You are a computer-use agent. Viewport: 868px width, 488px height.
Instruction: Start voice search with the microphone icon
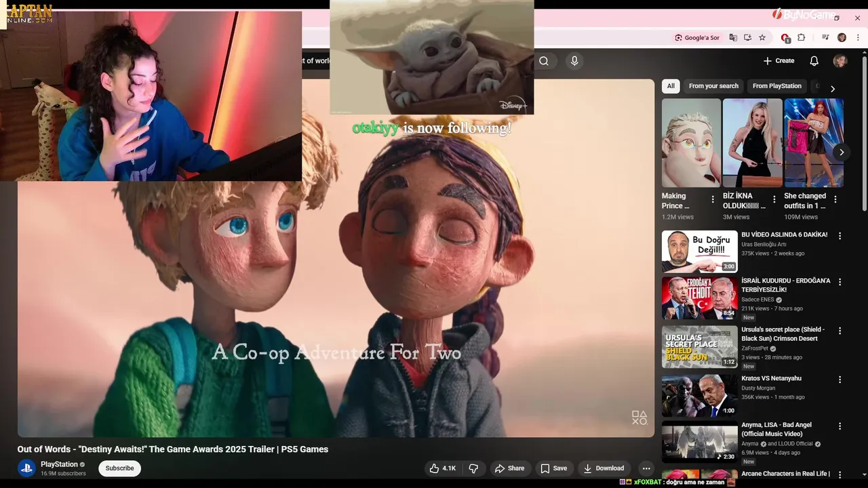[574, 61]
